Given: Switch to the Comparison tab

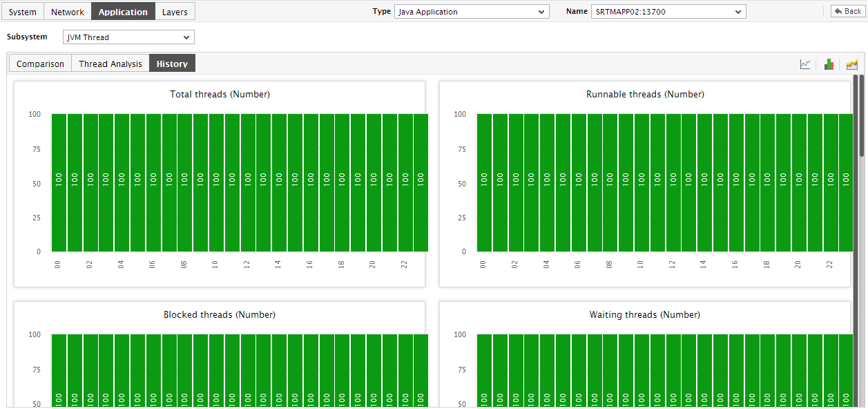Looking at the screenshot, I should tap(40, 64).
